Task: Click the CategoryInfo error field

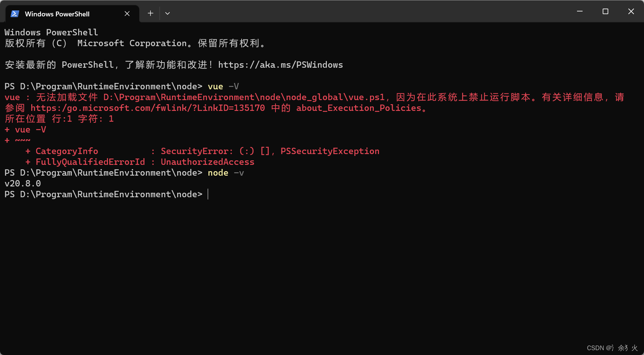Action: click(x=67, y=151)
